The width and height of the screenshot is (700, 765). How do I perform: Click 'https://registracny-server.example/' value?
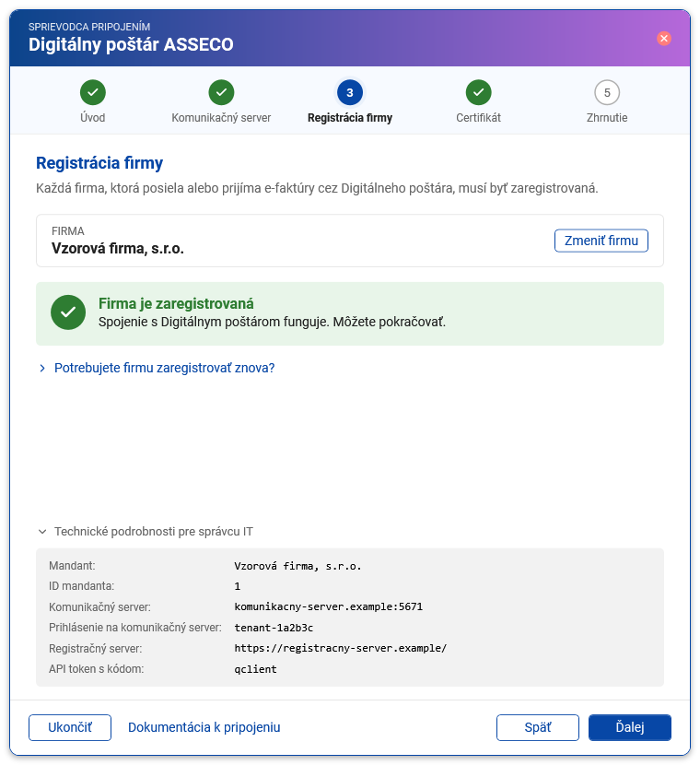(340, 648)
